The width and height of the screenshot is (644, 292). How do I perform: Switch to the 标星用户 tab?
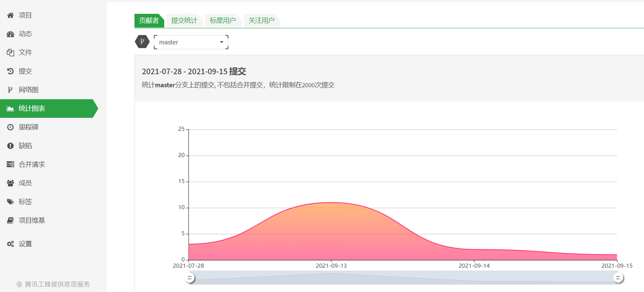tap(223, 21)
